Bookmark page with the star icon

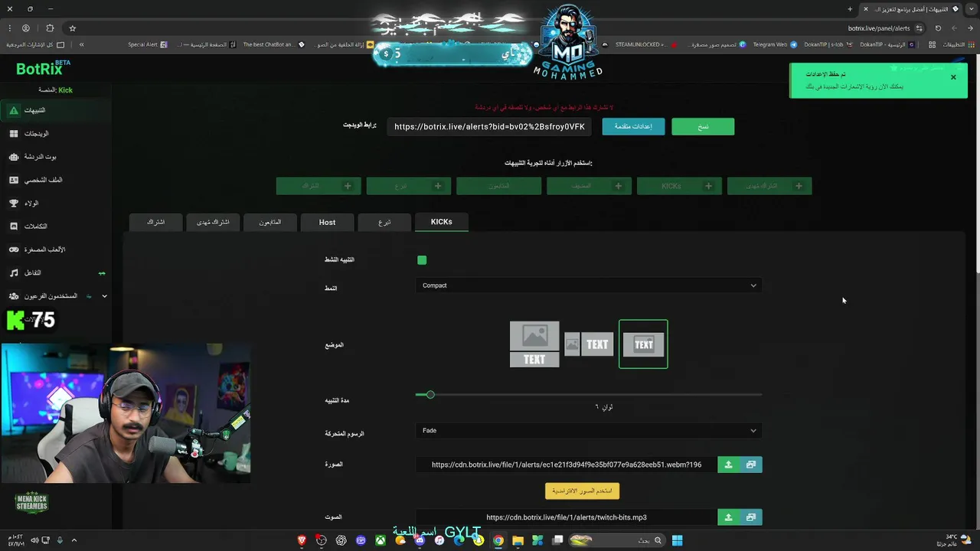click(73, 28)
